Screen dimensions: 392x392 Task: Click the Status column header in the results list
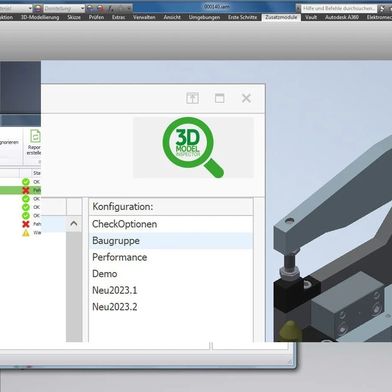click(36, 173)
